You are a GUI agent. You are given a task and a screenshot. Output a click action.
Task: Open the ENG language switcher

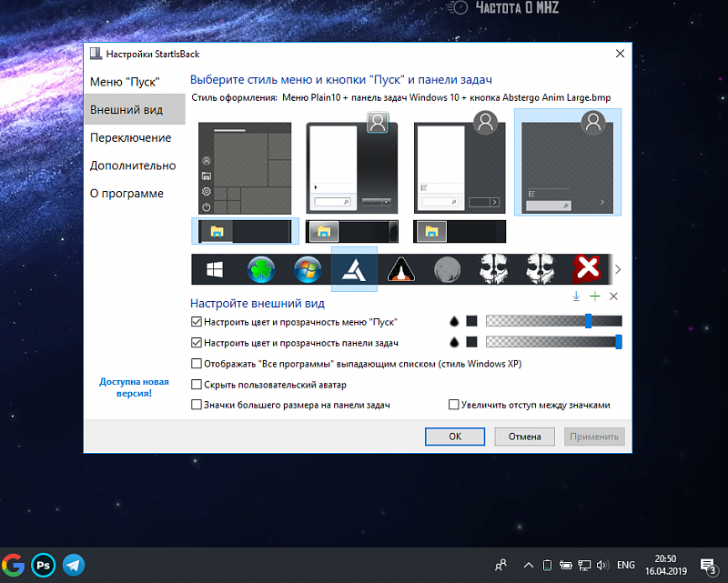coord(625,565)
